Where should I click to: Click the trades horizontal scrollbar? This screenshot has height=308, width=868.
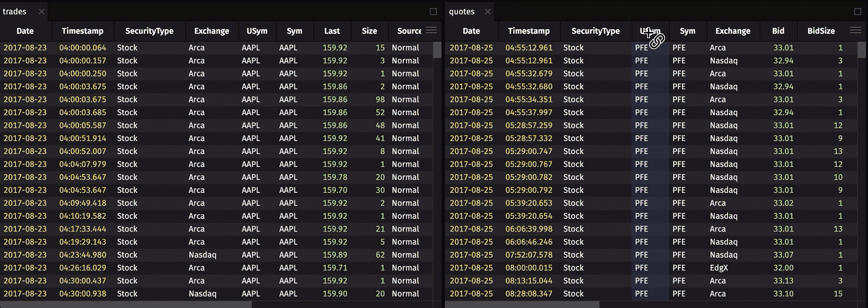pos(126,305)
